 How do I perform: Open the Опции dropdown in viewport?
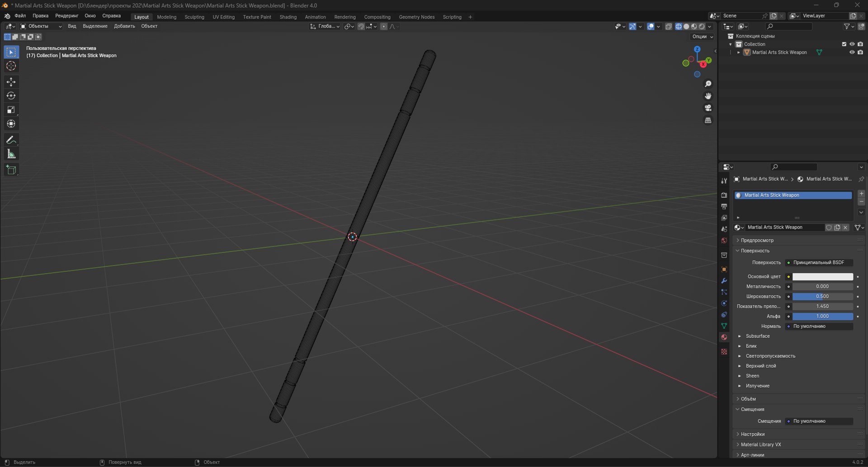[703, 37]
